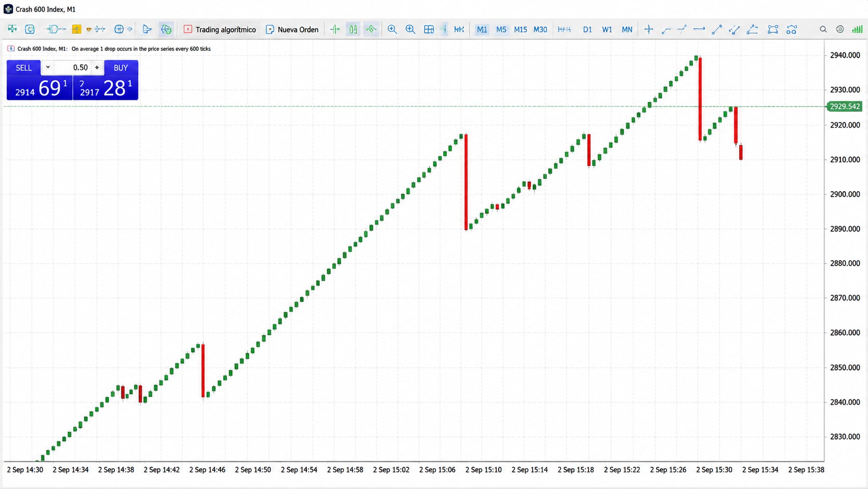Open the graphical objects shapes icon
The image size is (868, 489).
(x=791, y=29)
